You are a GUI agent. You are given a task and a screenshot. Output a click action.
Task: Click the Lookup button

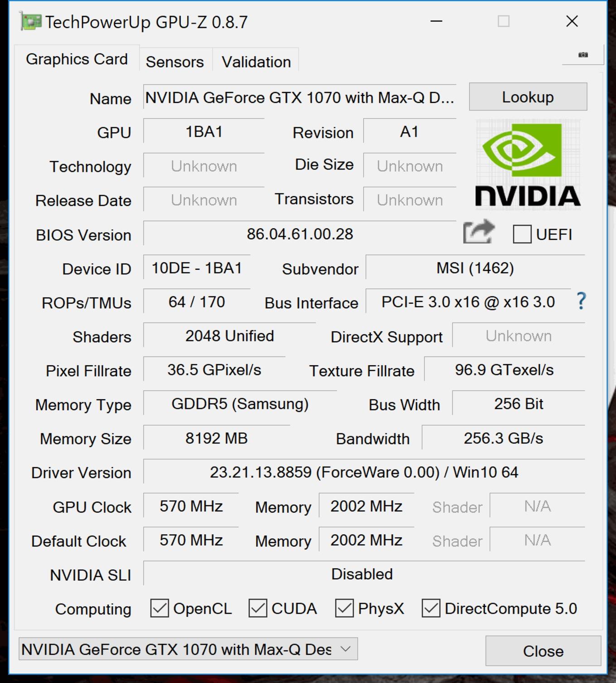point(528,97)
